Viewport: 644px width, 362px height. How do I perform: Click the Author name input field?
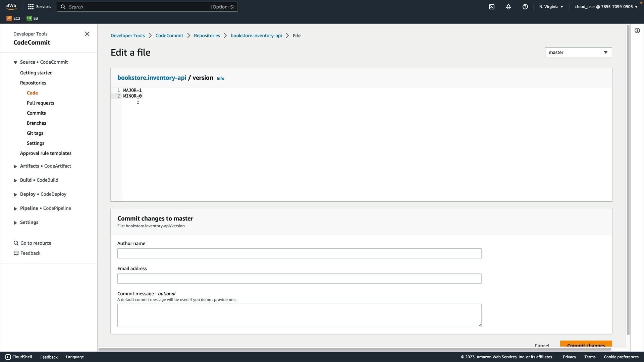click(x=299, y=253)
